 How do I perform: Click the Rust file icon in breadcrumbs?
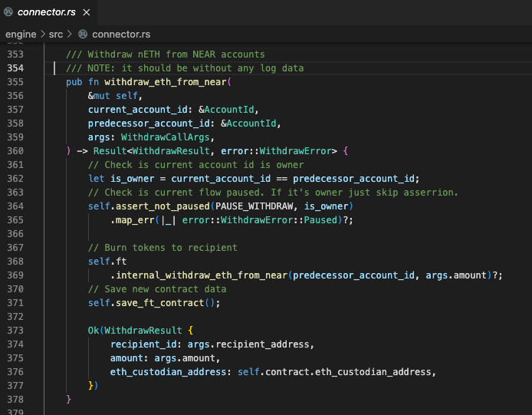(82, 35)
